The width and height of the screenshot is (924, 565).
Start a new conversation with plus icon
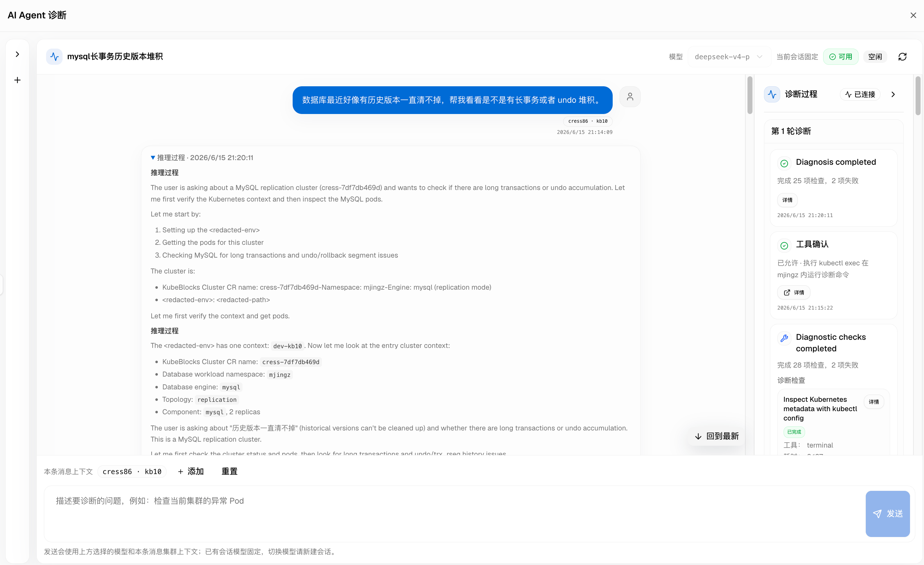(17, 80)
